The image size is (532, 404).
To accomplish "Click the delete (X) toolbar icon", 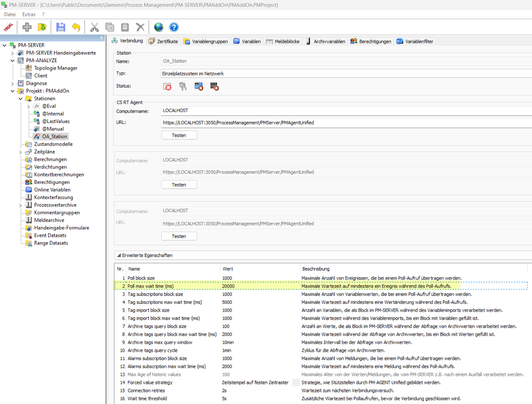I will click(140, 27).
